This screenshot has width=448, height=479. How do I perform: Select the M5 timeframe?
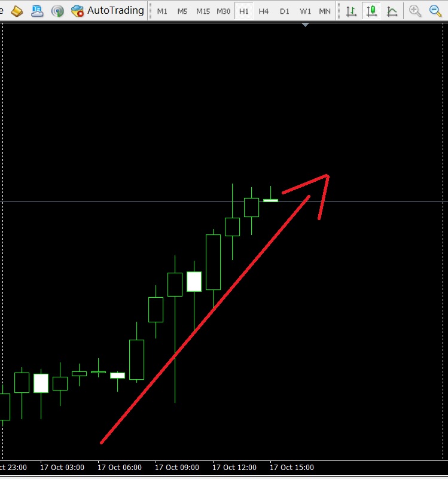point(182,11)
